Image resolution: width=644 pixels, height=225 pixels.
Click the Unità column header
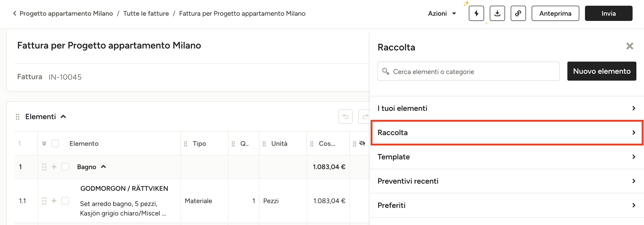279,144
